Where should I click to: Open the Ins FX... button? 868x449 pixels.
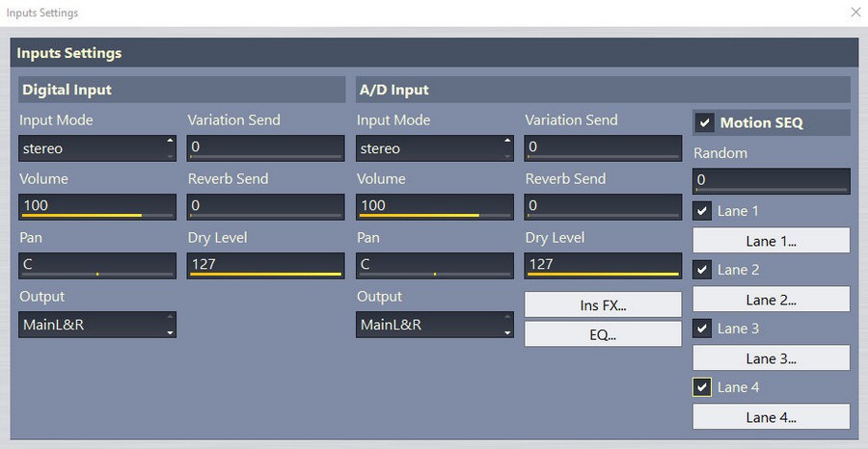coord(603,304)
